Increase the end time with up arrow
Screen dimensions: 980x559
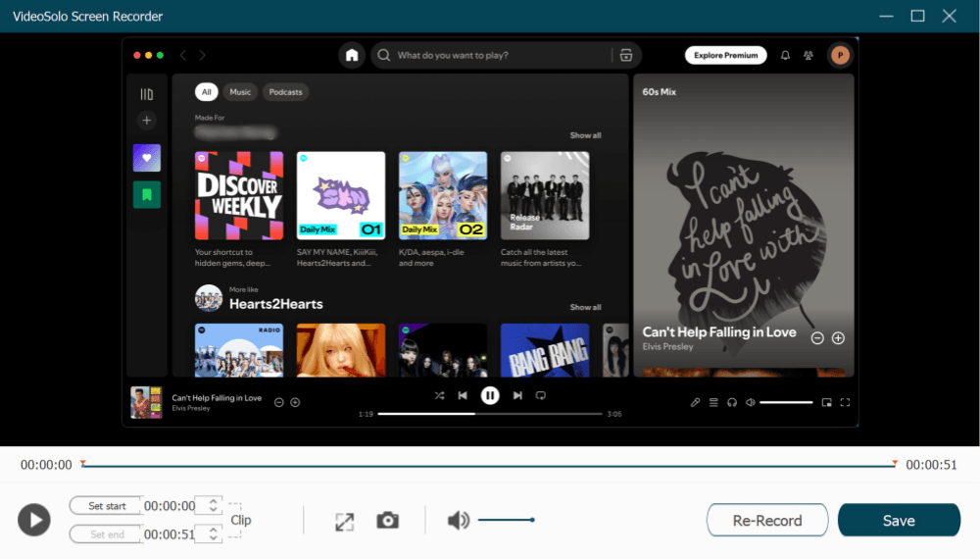(x=213, y=530)
